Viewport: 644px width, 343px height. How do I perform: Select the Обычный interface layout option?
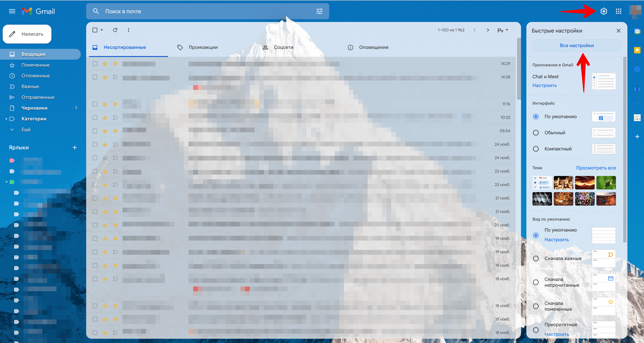tap(536, 132)
